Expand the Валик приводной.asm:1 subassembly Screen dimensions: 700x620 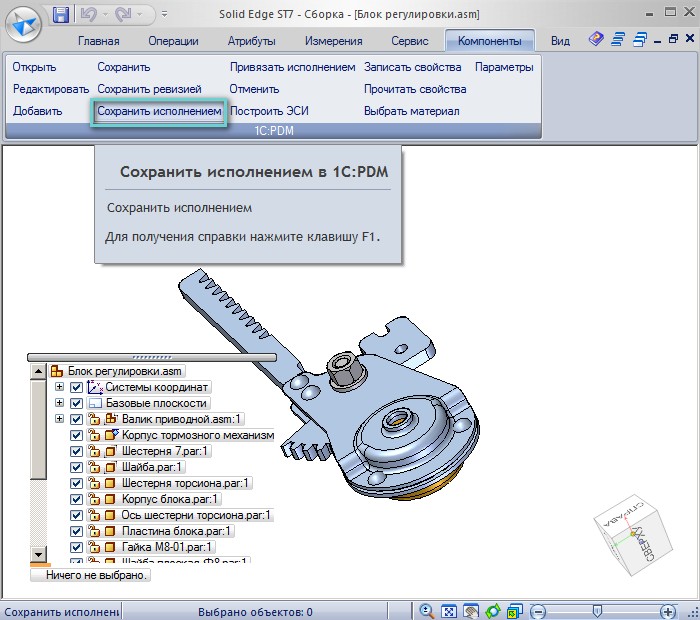coord(60,419)
